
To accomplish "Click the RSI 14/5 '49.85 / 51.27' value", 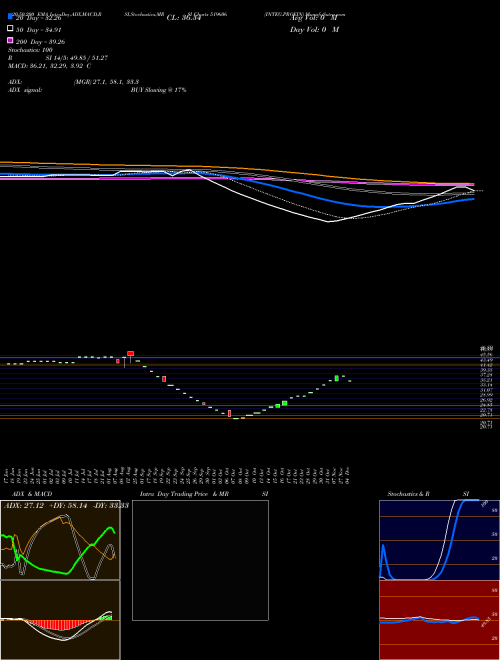I will (x=88, y=58).
